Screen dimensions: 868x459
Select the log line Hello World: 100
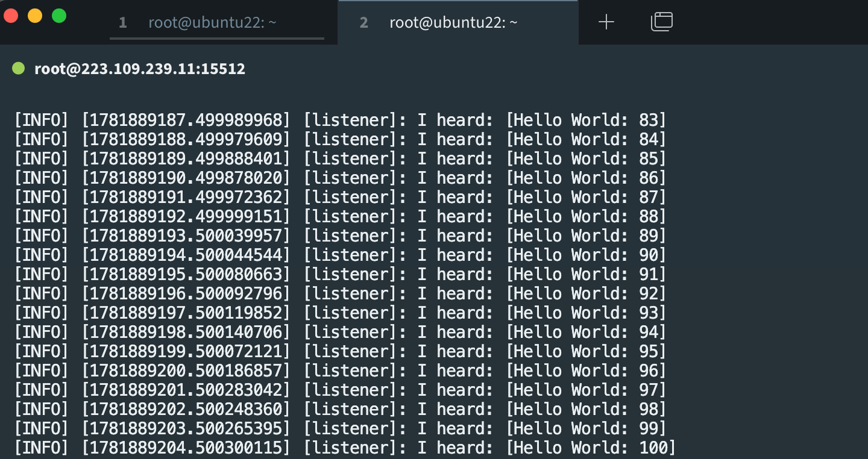(345, 448)
